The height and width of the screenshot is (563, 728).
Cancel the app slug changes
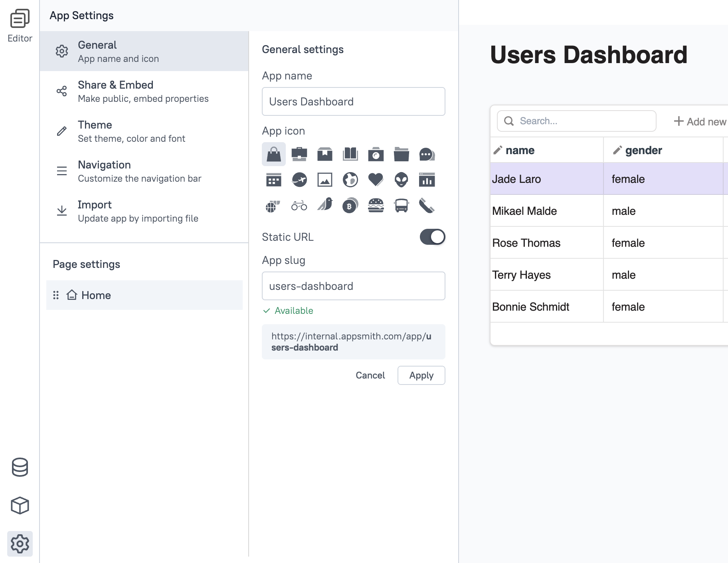tap(370, 375)
